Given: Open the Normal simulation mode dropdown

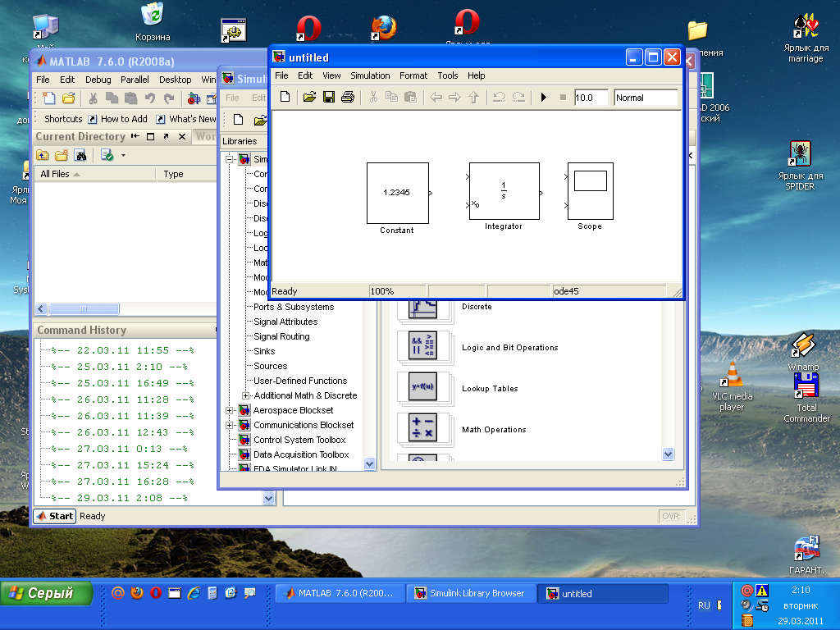Looking at the screenshot, I should click(x=646, y=98).
